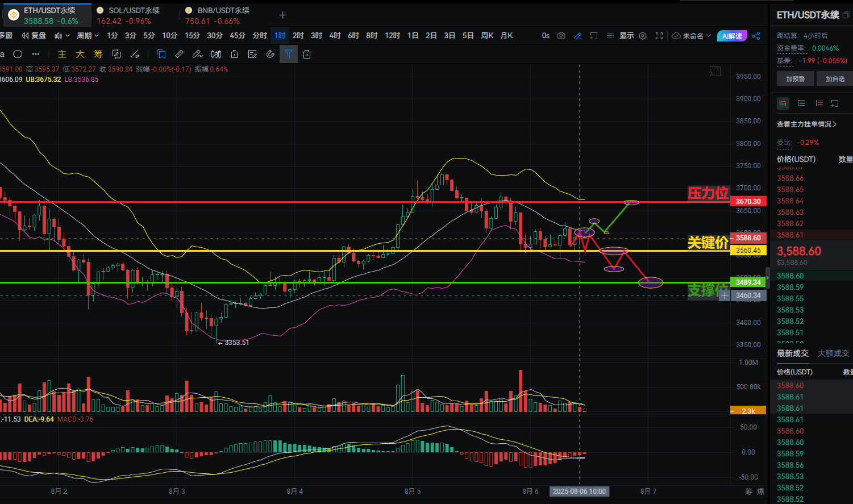Screen dimensions: 853x504
Task: Select the 1分 timeframe
Action: [113, 35]
